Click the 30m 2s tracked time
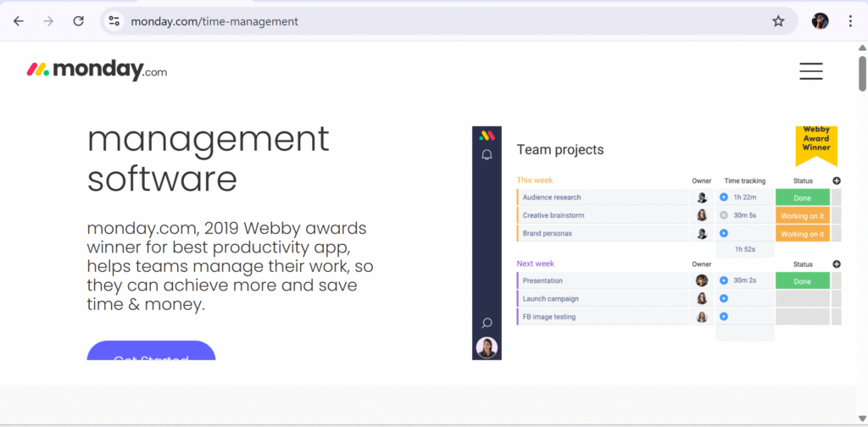 point(745,280)
